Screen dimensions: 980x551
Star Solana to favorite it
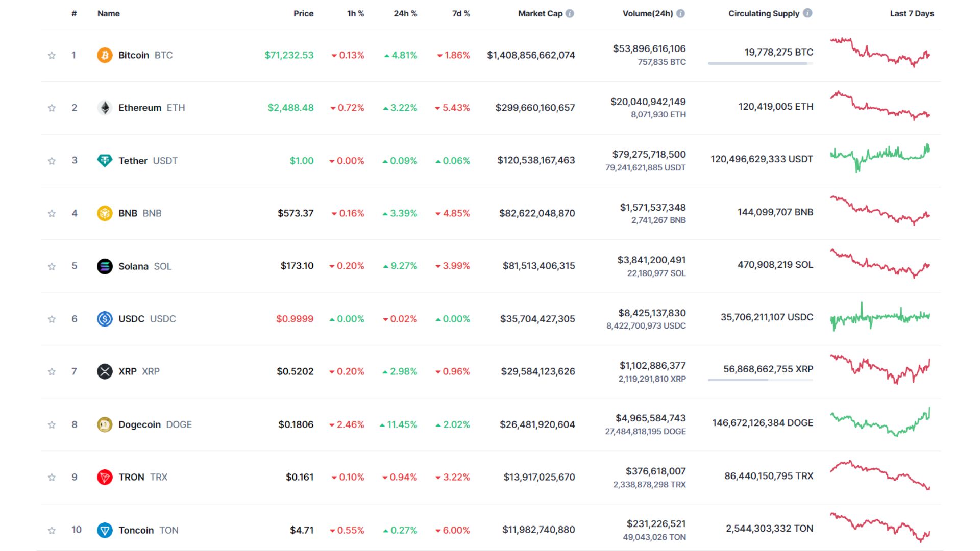pyautogui.click(x=51, y=266)
